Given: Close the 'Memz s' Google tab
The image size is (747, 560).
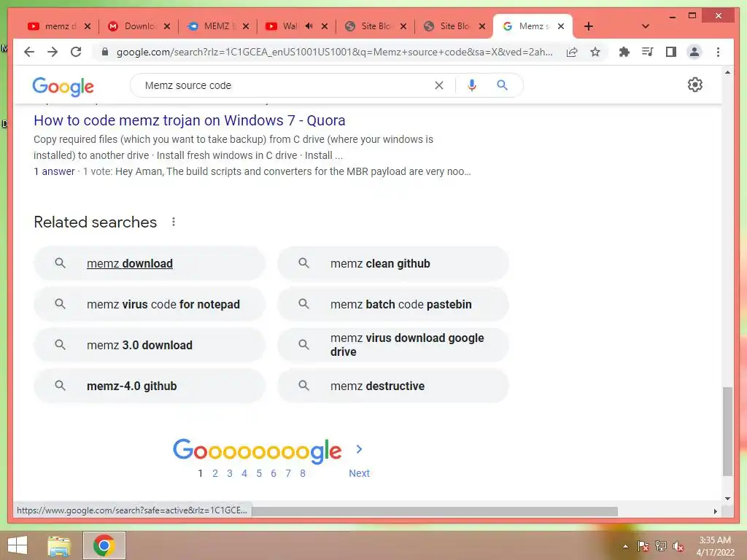Looking at the screenshot, I should tap(561, 26).
